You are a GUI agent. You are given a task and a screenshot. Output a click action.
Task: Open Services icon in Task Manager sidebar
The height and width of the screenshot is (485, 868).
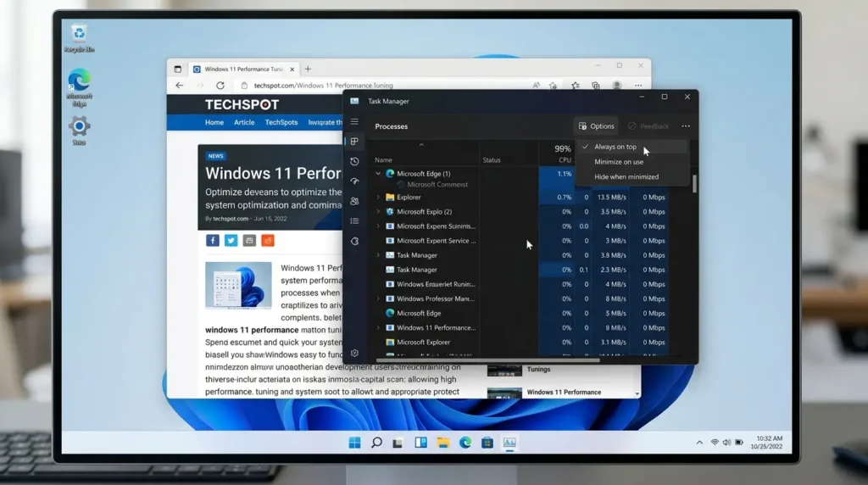point(354,241)
